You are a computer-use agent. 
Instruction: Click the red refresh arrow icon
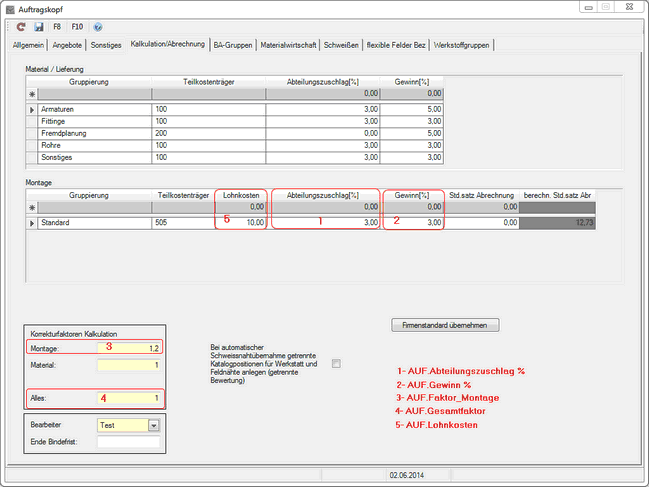click(21, 27)
